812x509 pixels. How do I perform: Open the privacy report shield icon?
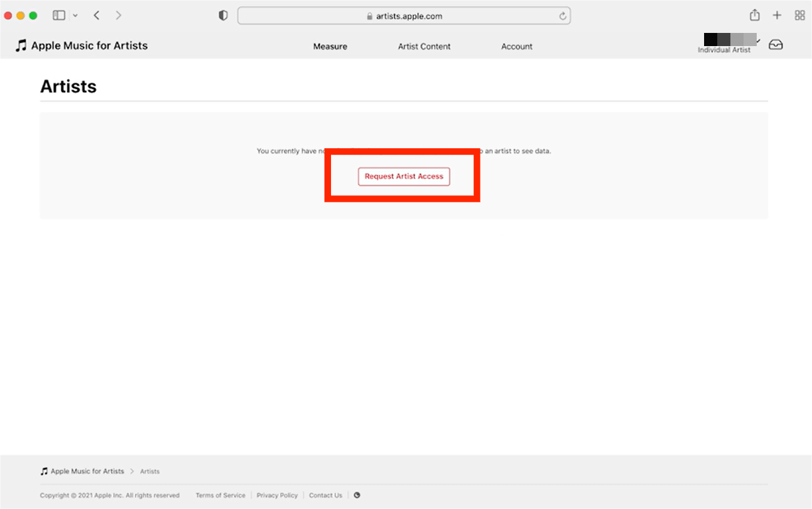223,16
